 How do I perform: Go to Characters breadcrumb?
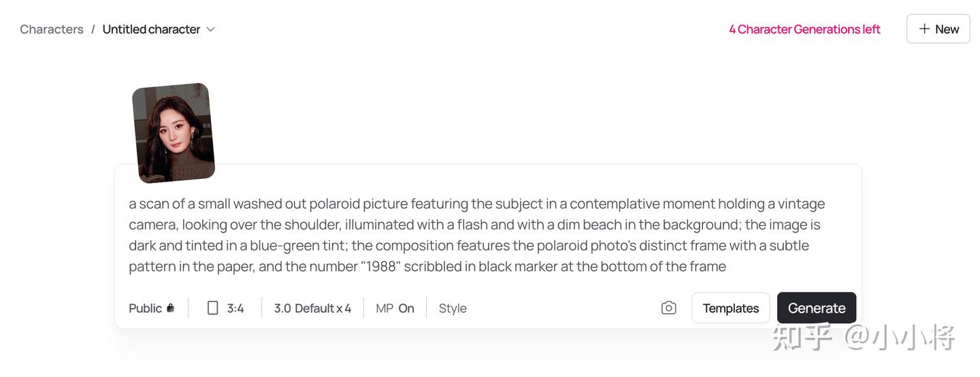pyautogui.click(x=52, y=29)
